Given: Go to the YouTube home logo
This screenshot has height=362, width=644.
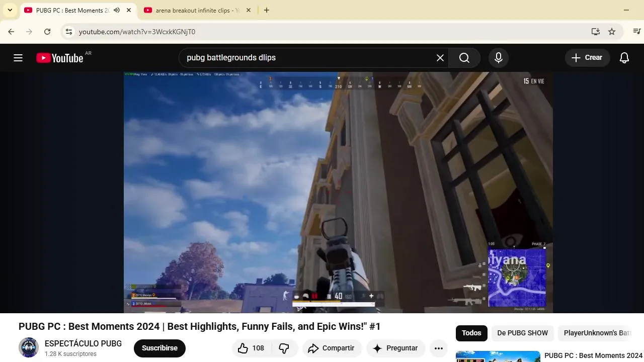Looking at the screenshot, I should point(60,58).
